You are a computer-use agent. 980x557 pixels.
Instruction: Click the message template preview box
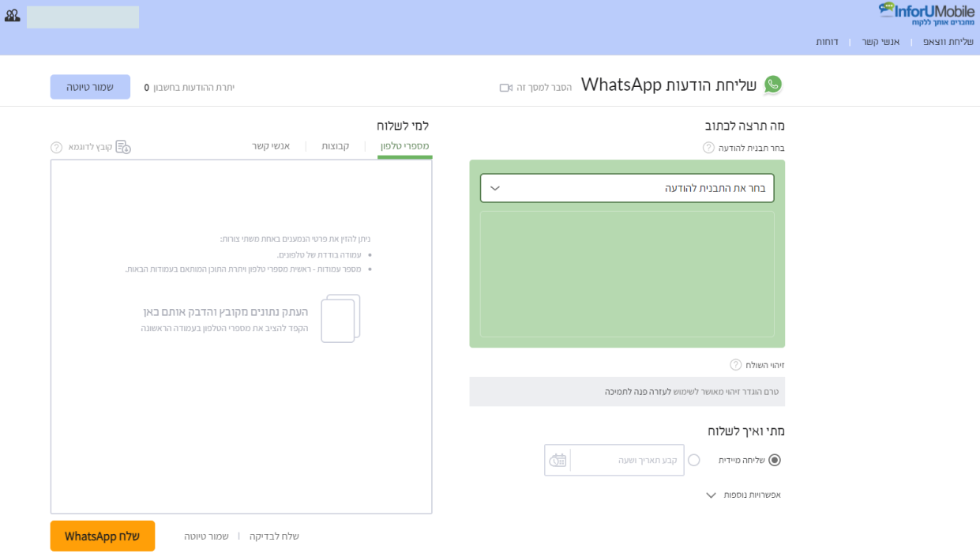627,274
